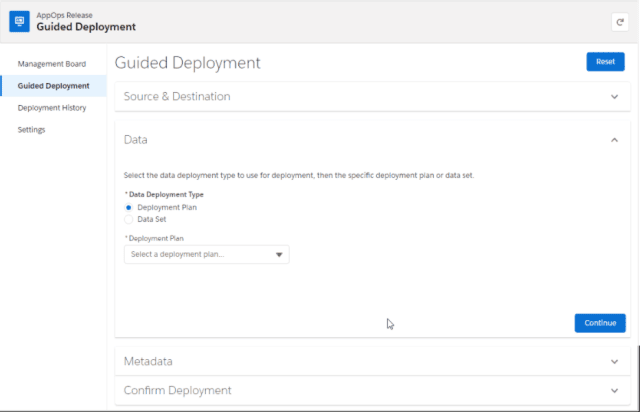Select Deployment Plan radio button
This screenshot has height=412, width=640.
[x=129, y=207]
